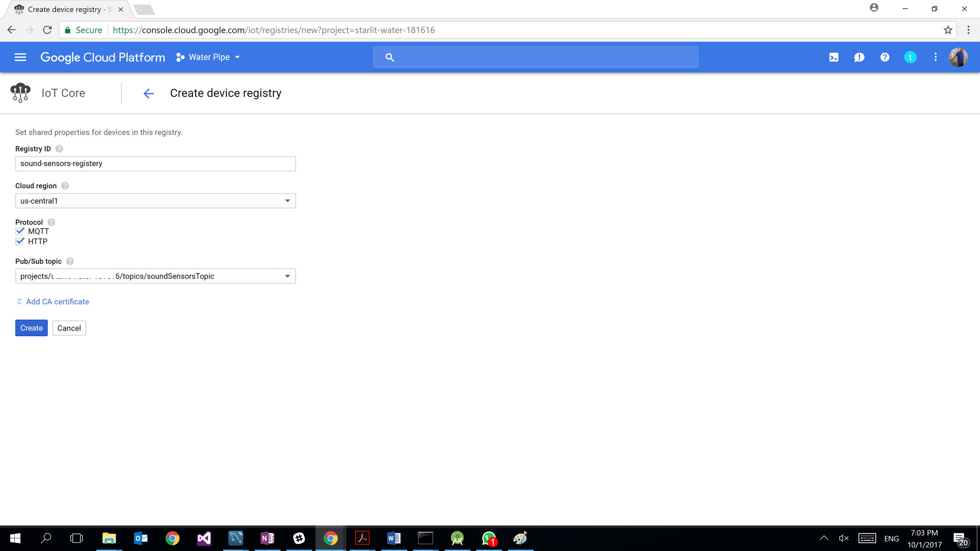Open the hamburger navigation menu
Viewport: 980px width, 551px height.
click(20, 58)
